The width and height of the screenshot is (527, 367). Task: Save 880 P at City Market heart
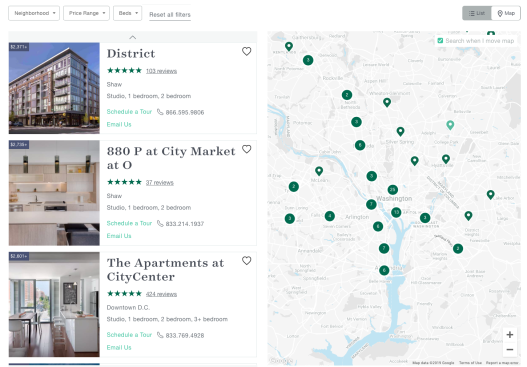click(246, 149)
